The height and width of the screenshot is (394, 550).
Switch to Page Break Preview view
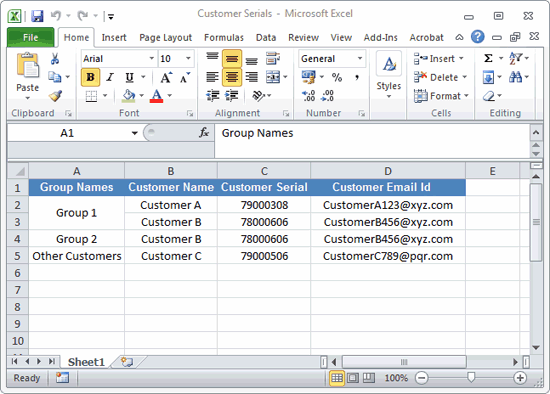pos(369,378)
